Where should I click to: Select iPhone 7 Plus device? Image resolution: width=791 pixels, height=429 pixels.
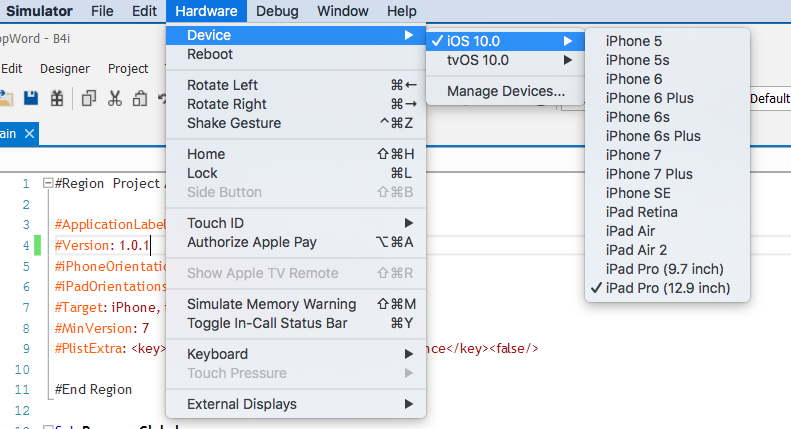click(667, 174)
